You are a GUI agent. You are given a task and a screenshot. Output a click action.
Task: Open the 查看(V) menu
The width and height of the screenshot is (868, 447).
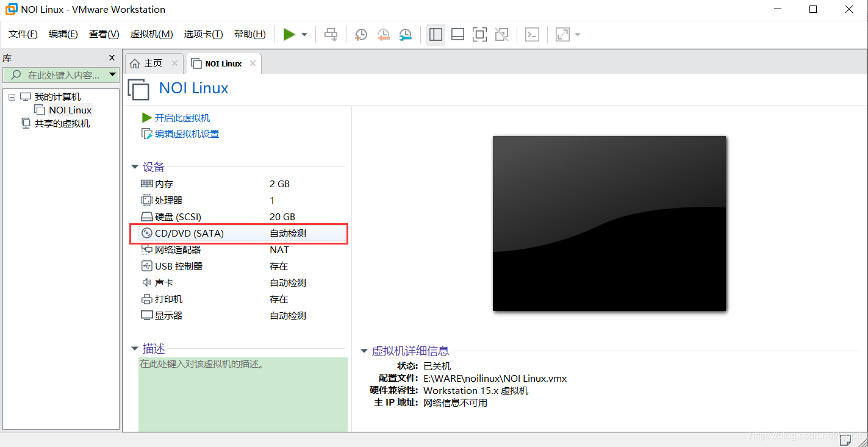click(104, 34)
